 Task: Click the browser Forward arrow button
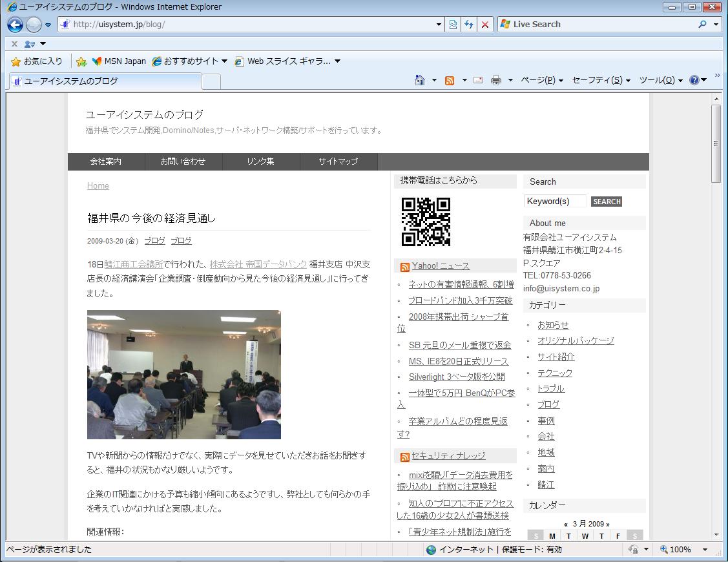coord(34,25)
